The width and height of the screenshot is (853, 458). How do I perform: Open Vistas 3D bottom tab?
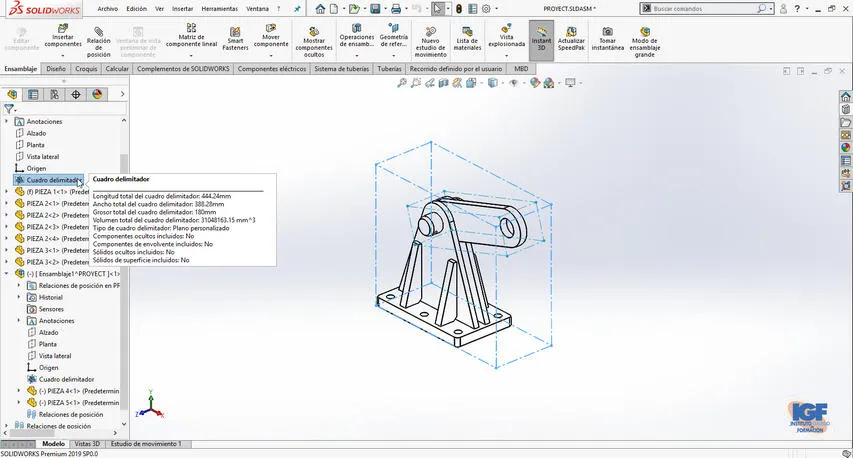[x=87, y=444]
